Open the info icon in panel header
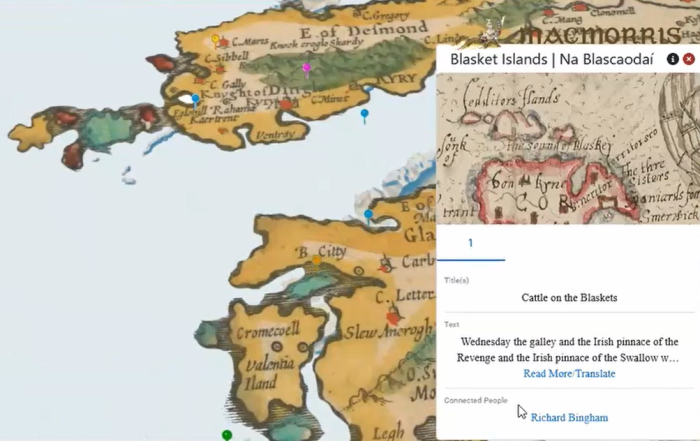This screenshot has height=441, width=700. pos(673,59)
